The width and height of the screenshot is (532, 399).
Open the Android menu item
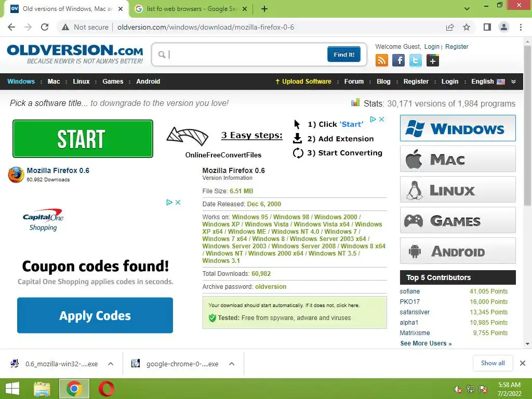pyautogui.click(x=148, y=82)
